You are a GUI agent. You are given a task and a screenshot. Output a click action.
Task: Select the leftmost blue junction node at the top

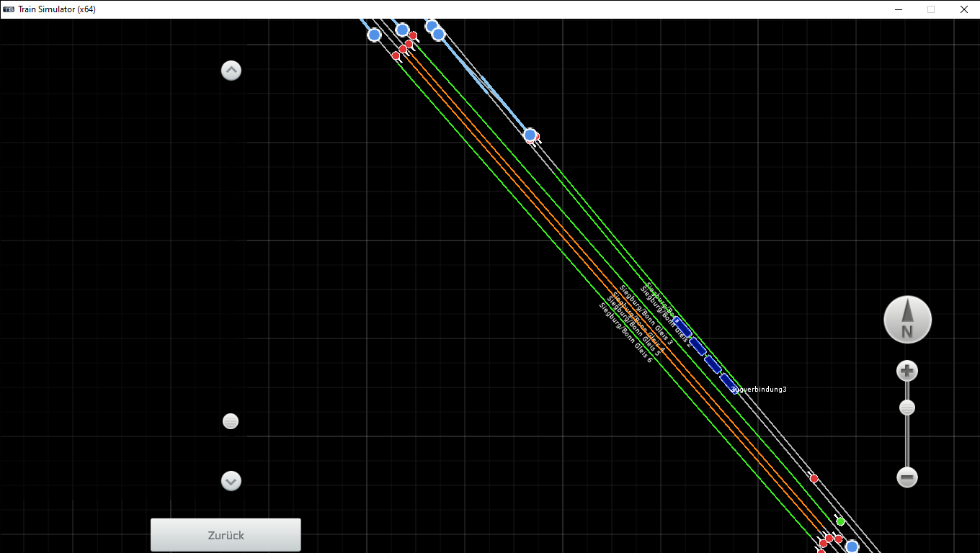click(374, 35)
